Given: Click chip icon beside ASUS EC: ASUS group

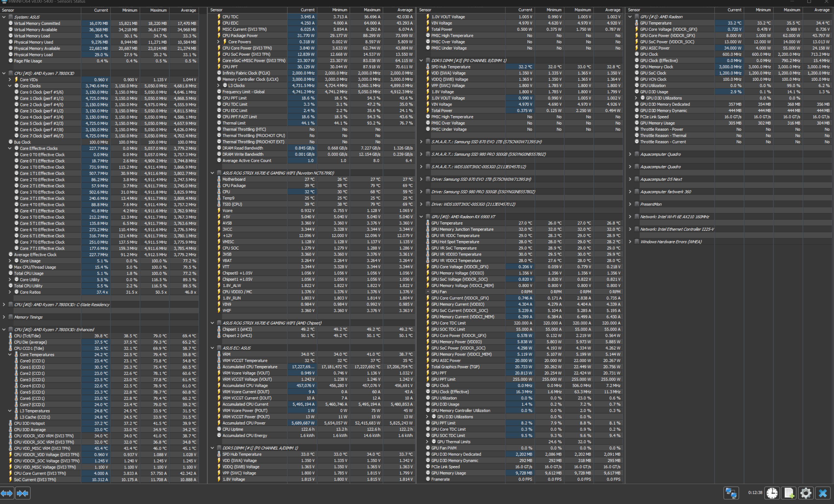Looking at the screenshot, I should click(x=219, y=348).
